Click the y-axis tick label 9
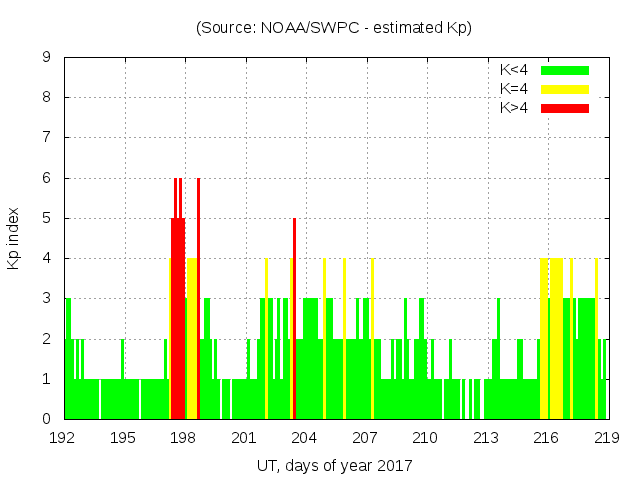This screenshot has width=640, height=480. tap(47, 58)
